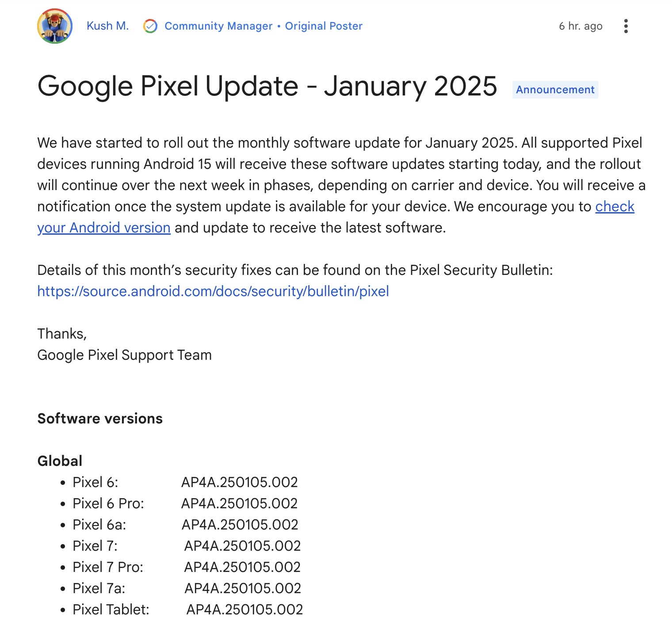Click the Global section heading
The height and width of the screenshot is (621, 672).
[60, 461]
